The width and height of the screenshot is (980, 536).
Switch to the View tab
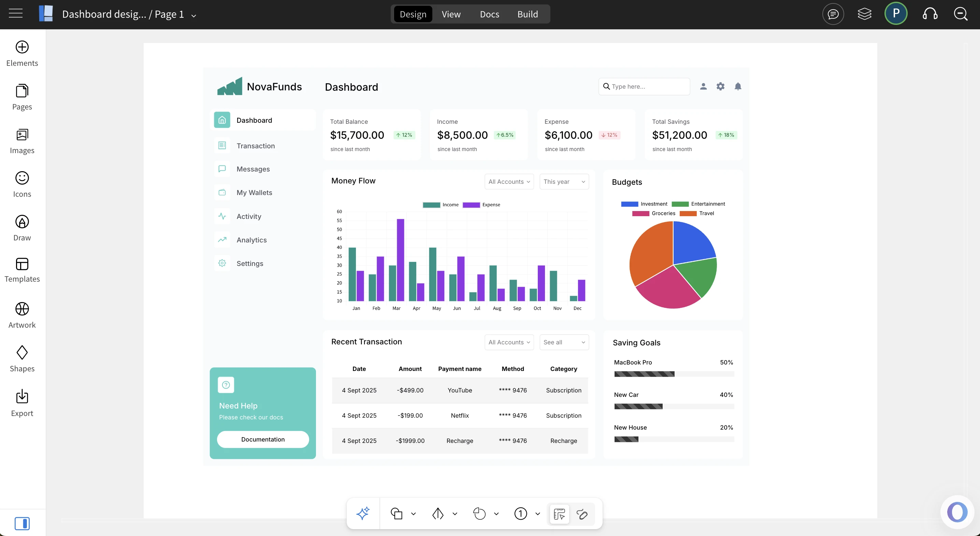[451, 14]
